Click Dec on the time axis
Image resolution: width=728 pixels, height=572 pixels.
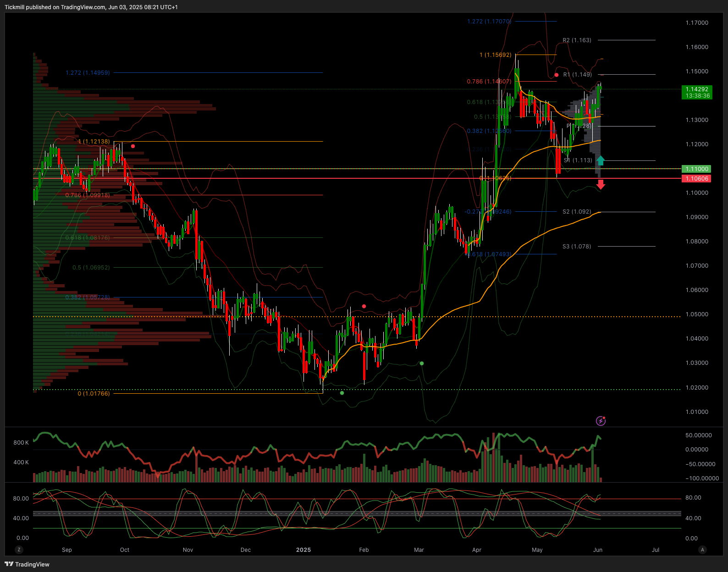246,550
